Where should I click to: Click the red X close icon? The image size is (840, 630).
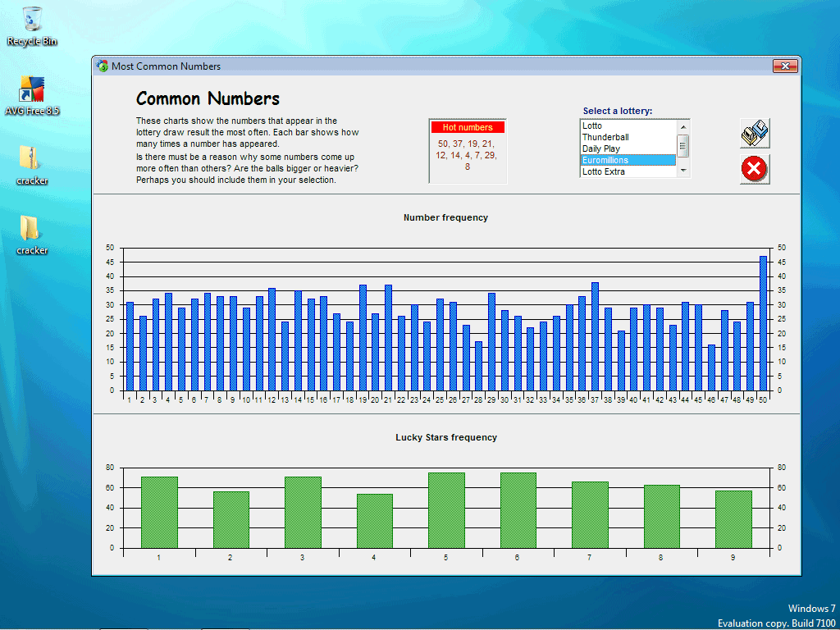pyautogui.click(x=754, y=169)
